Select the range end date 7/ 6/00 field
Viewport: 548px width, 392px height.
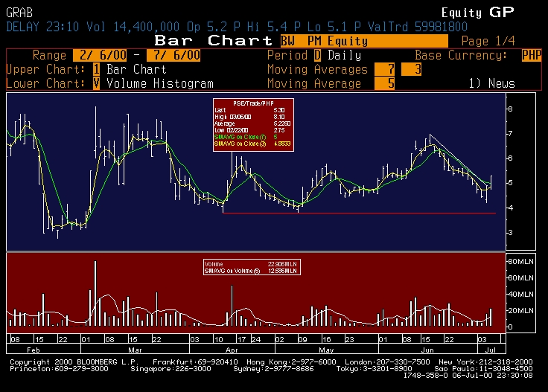point(173,56)
